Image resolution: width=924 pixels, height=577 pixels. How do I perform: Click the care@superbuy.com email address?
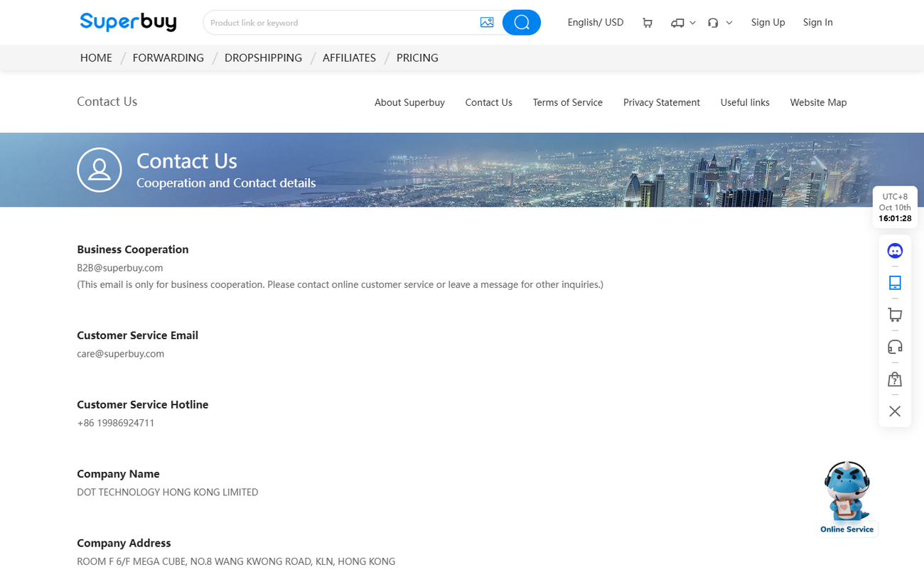pos(121,354)
